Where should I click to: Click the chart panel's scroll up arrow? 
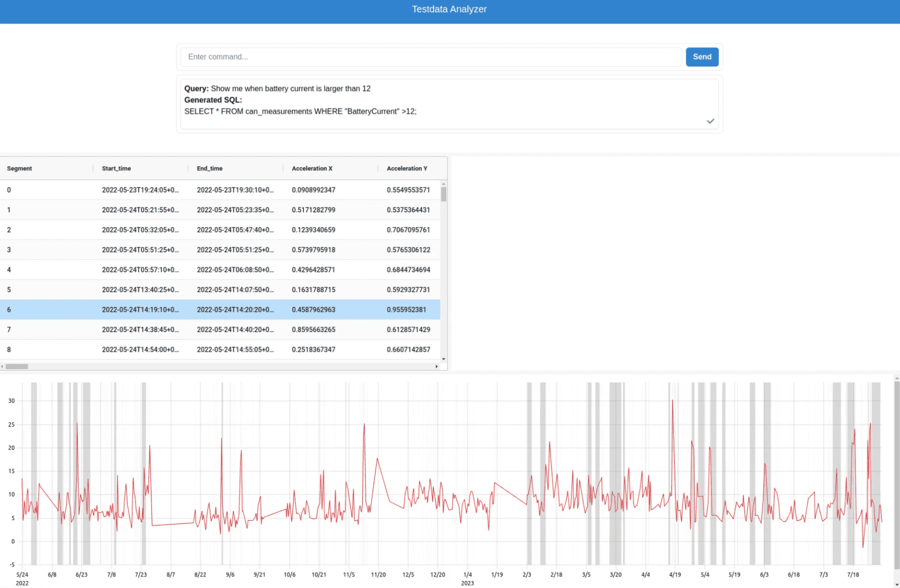click(897, 378)
